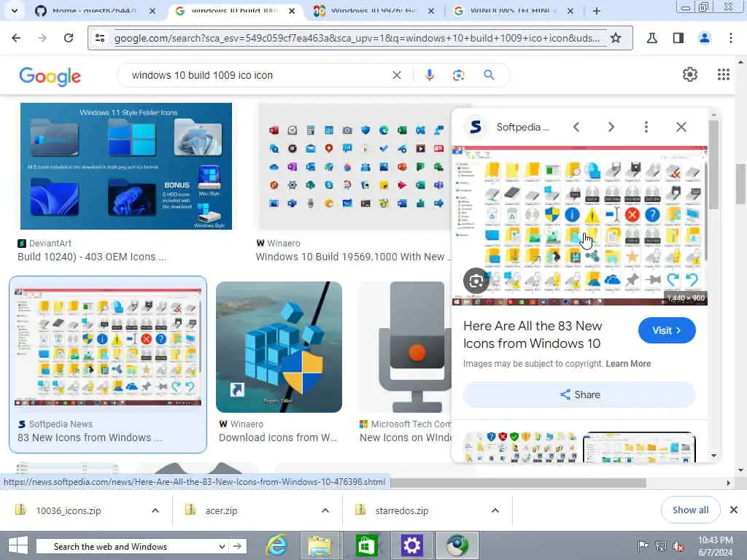Close the image preview panel
This screenshot has width=747, height=560.
point(681,127)
